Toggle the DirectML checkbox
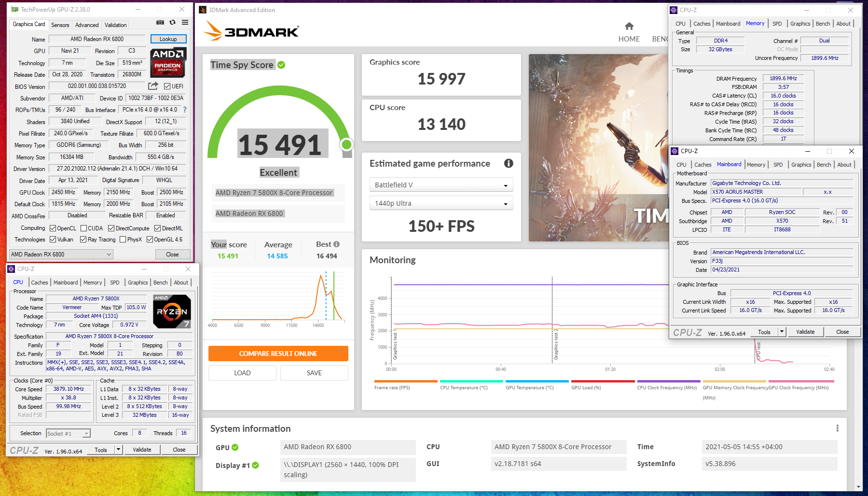The width and height of the screenshot is (868, 496). coord(157,228)
